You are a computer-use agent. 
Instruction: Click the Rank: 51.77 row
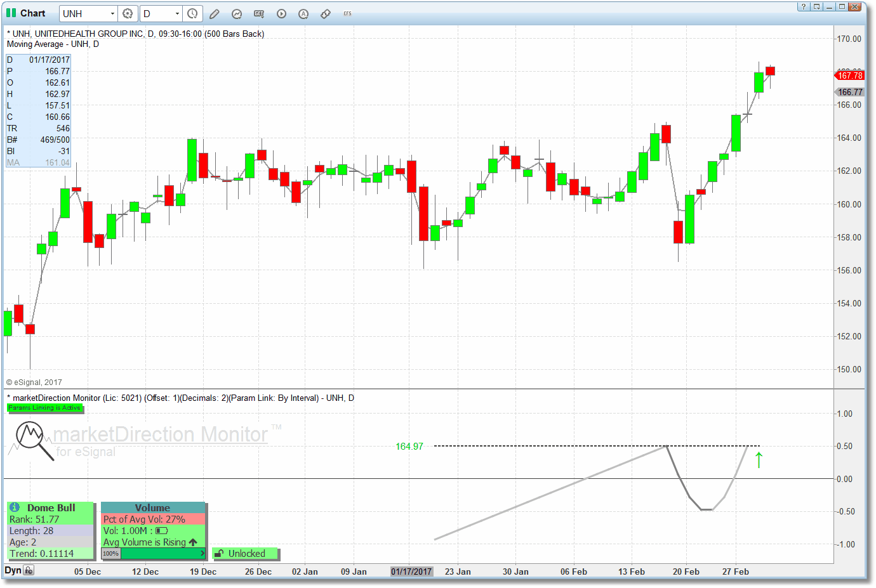[x=51, y=519]
